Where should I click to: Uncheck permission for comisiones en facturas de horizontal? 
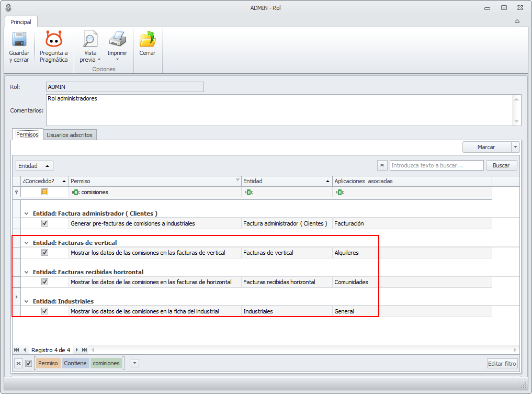point(44,282)
